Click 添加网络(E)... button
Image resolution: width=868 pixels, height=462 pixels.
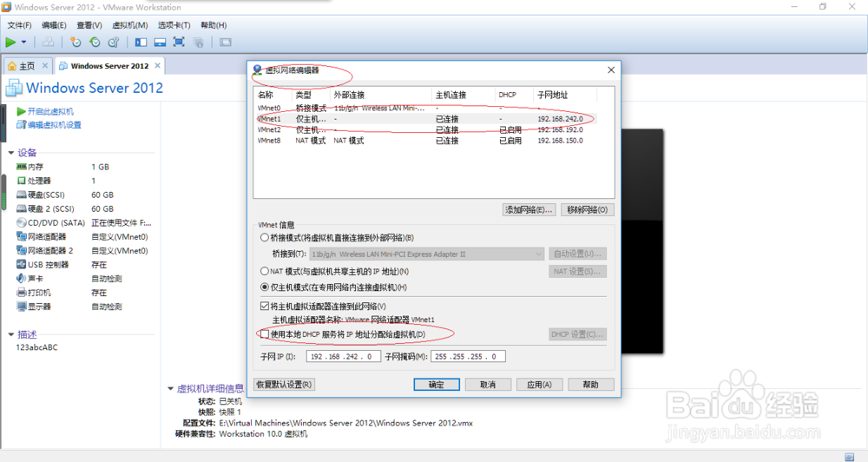(529, 210)
